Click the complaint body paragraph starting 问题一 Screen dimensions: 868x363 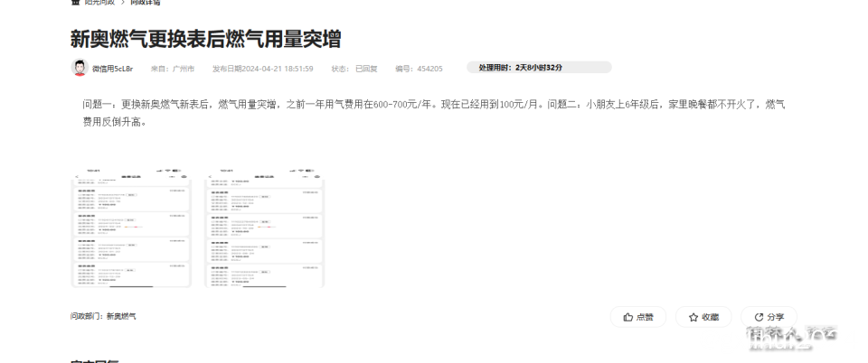[x=434, y=113]
